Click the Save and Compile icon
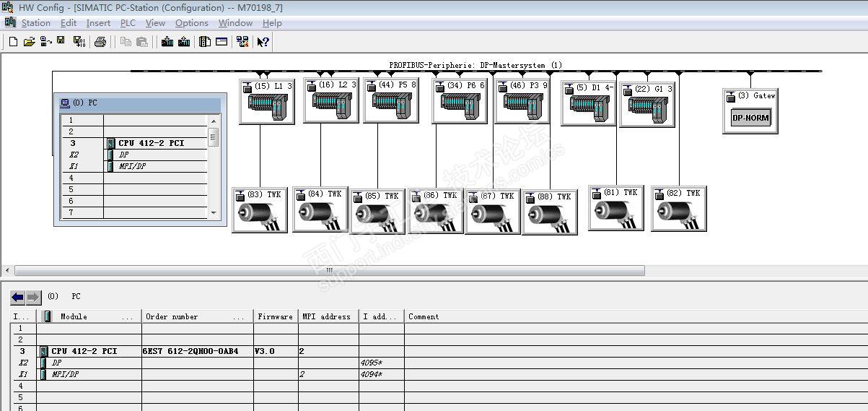 coord(79,42)
